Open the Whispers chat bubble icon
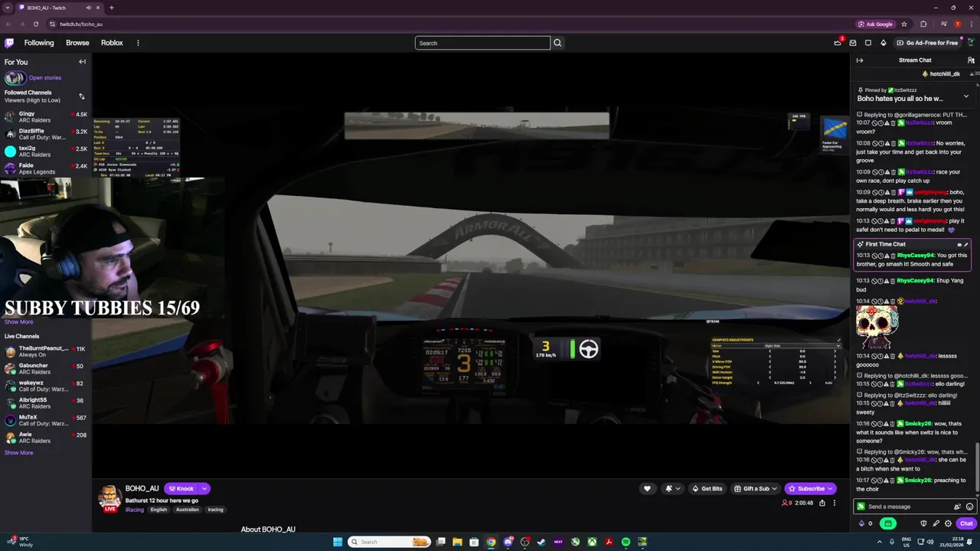This screenshot has width=980, height=551. [x=868, y=43]
